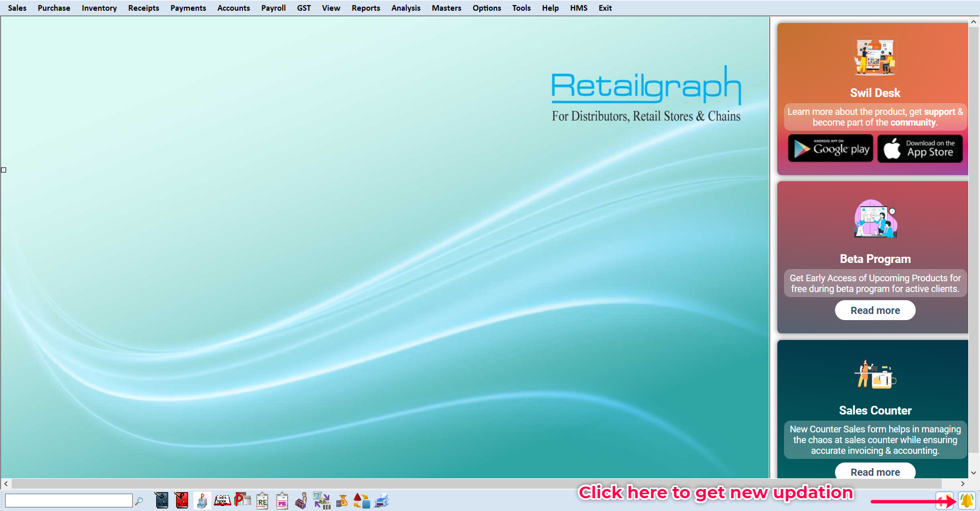Open the View menu
The height and width of the screenshot is (511, 980).
click(331, 8)
